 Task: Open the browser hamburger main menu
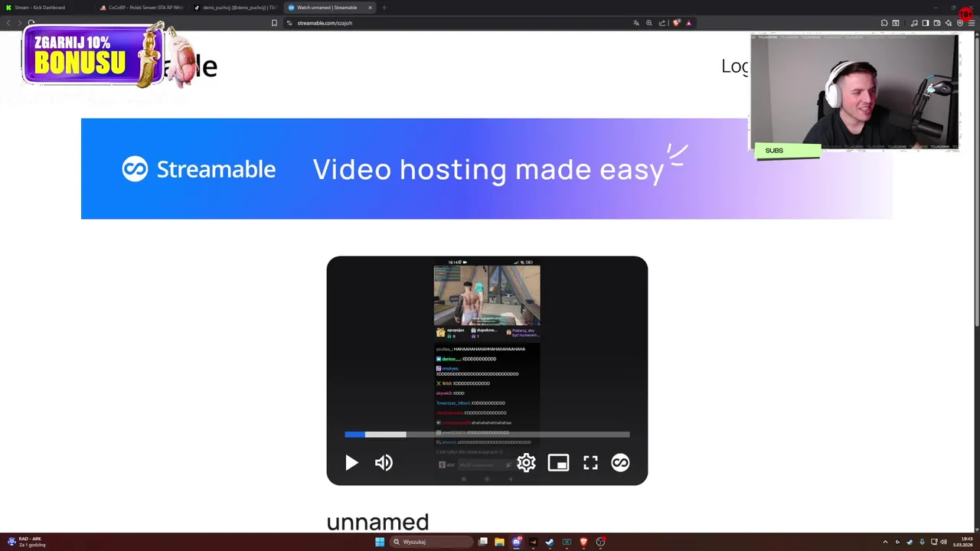(x=972, y=23)
